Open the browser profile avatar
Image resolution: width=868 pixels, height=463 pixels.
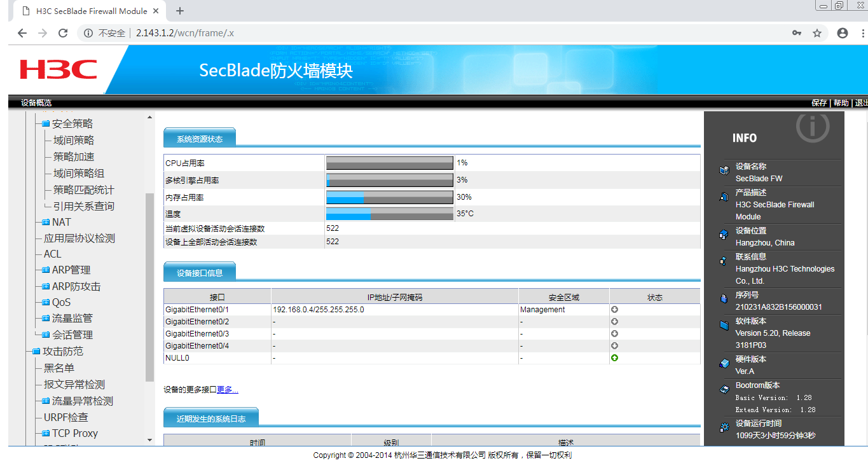coord(843,33)
